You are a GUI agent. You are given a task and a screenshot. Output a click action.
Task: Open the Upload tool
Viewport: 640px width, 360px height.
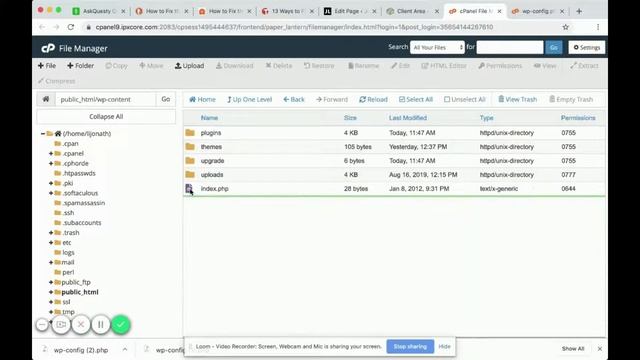click(x=189, y=66)
